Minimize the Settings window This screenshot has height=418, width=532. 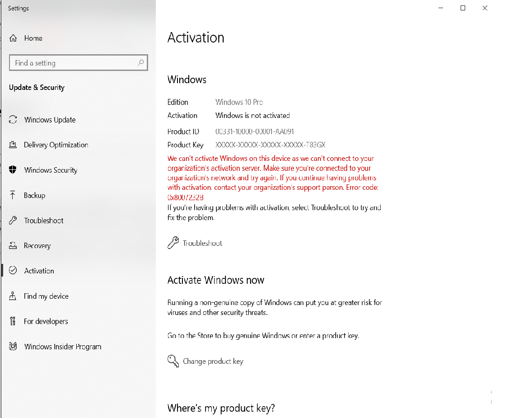coord(441,8)
